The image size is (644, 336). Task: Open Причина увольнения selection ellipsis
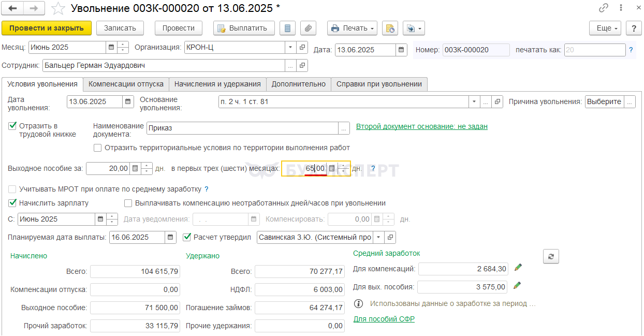(630, 102)
